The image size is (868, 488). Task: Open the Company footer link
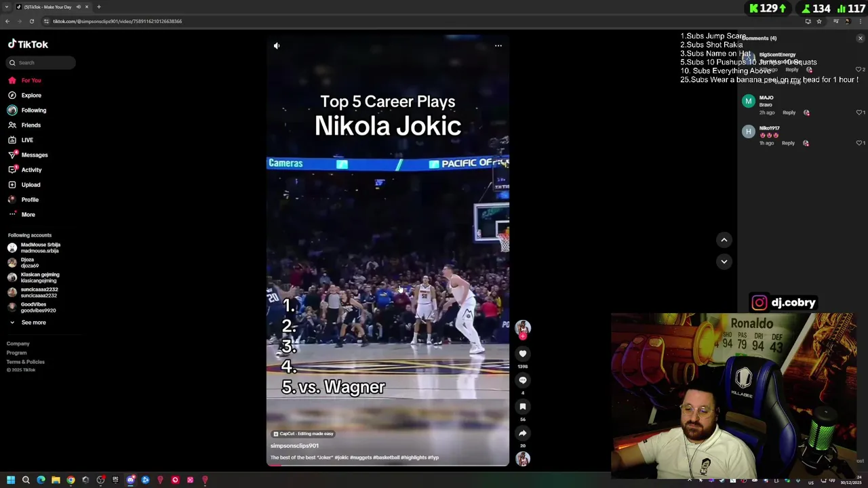(x=18, y=344)
